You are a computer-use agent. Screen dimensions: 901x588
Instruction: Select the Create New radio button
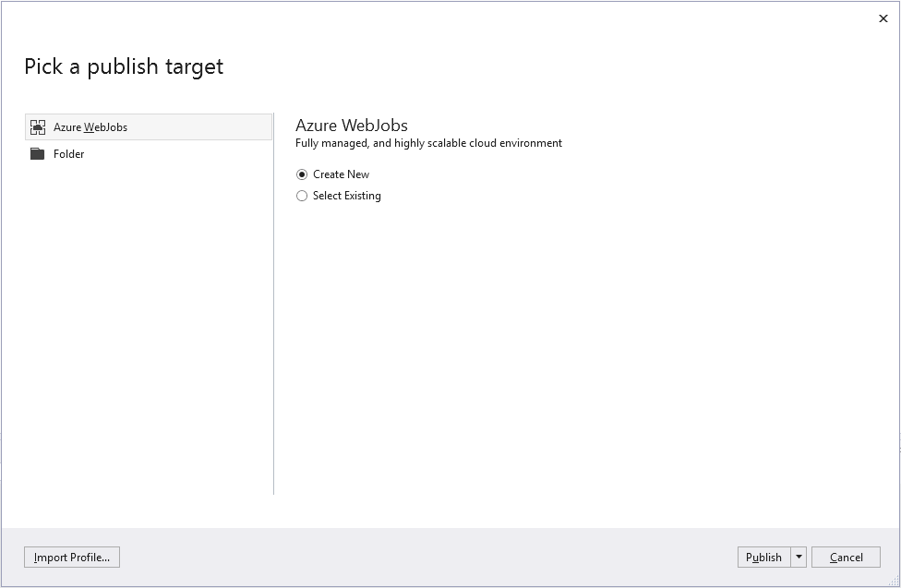[302, 174]
